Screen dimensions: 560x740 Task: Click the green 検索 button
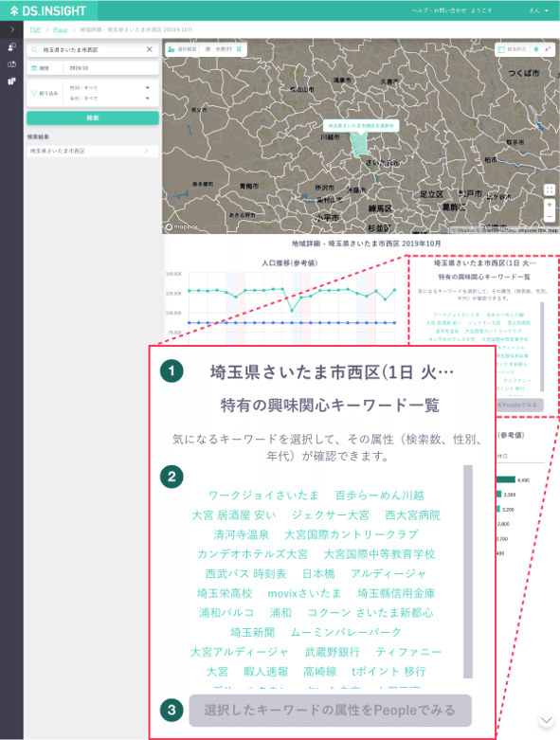click(x=93, y=118)
